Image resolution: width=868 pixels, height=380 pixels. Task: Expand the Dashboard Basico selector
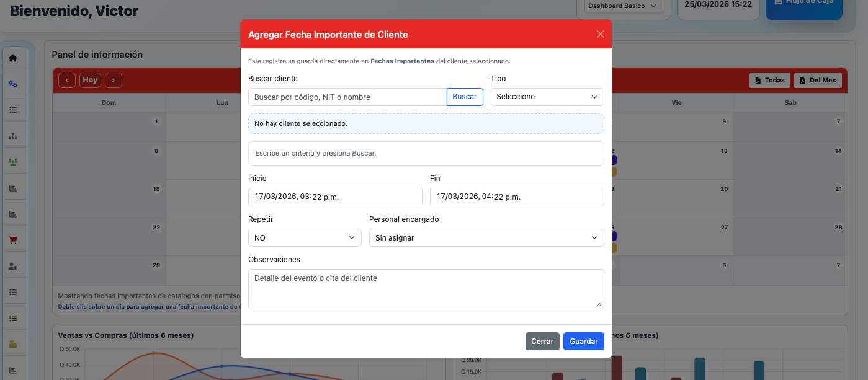[623, 6]
